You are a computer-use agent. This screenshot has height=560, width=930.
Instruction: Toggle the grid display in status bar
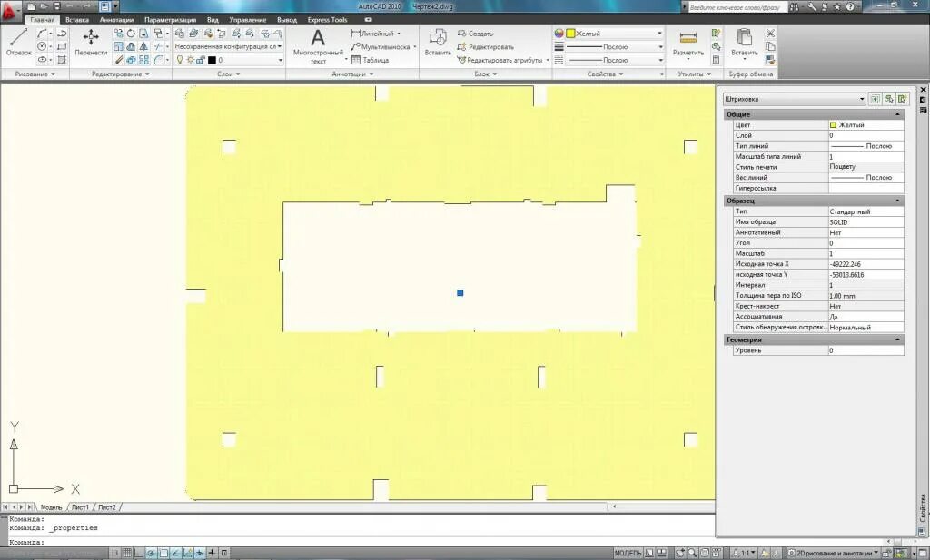pyautogui.click(x=127, y=553)
